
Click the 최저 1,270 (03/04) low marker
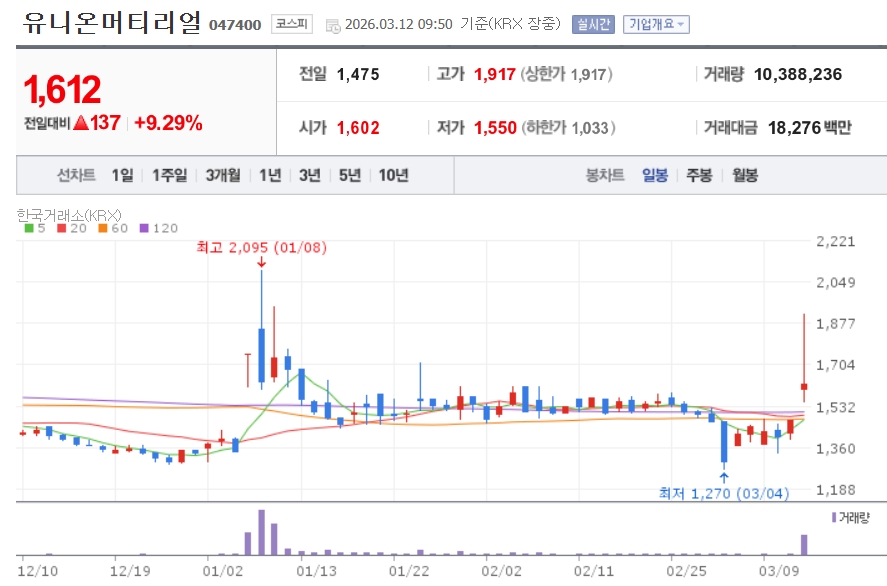coord(724,493)
